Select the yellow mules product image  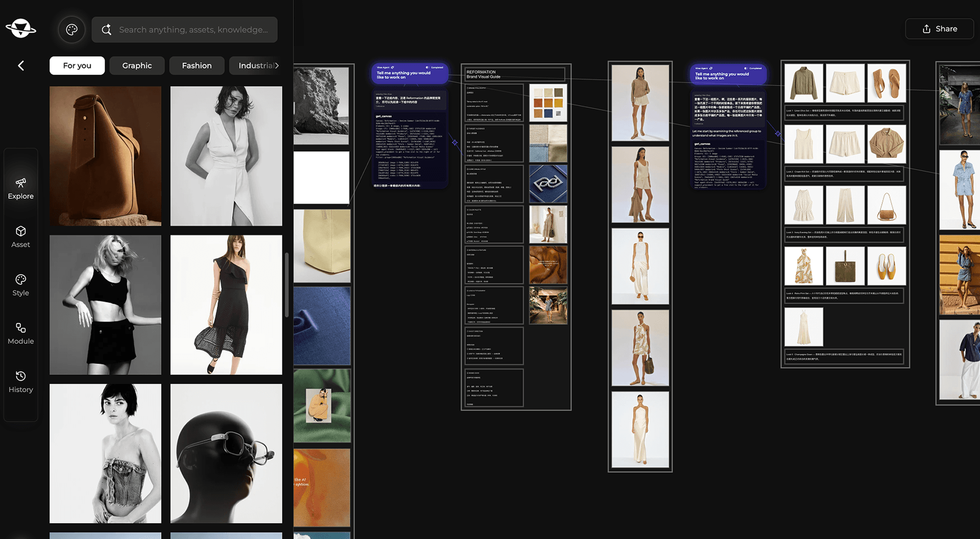(x=886, y=266)
